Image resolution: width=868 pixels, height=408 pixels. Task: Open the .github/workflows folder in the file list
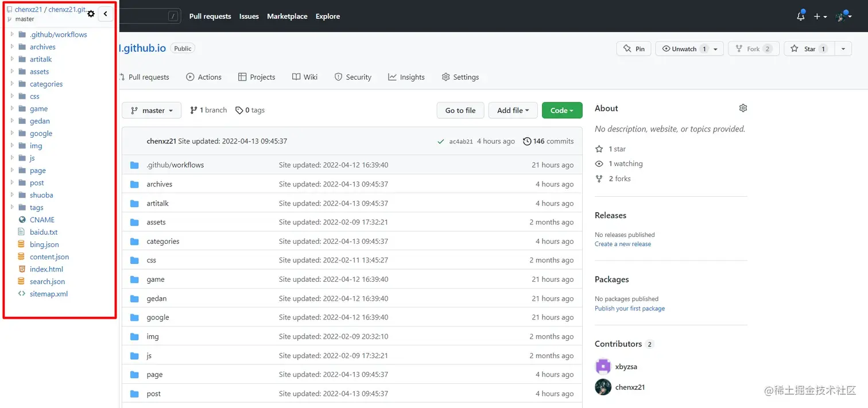(x=175, y=165)
